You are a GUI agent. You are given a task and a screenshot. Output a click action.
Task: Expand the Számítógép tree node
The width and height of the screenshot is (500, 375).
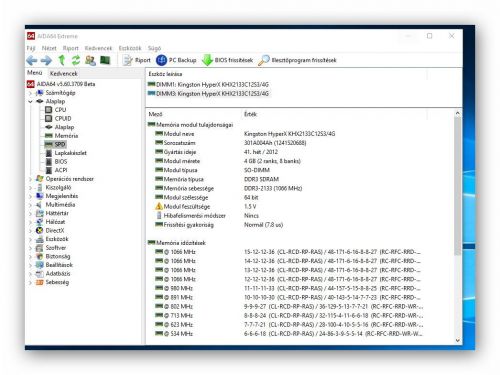[30, 93]
